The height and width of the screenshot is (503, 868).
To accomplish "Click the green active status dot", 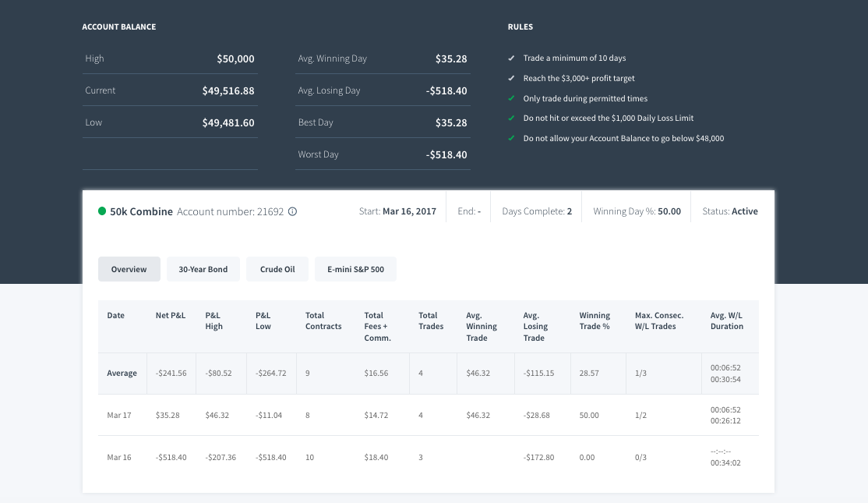I will [x=102, y=211].
